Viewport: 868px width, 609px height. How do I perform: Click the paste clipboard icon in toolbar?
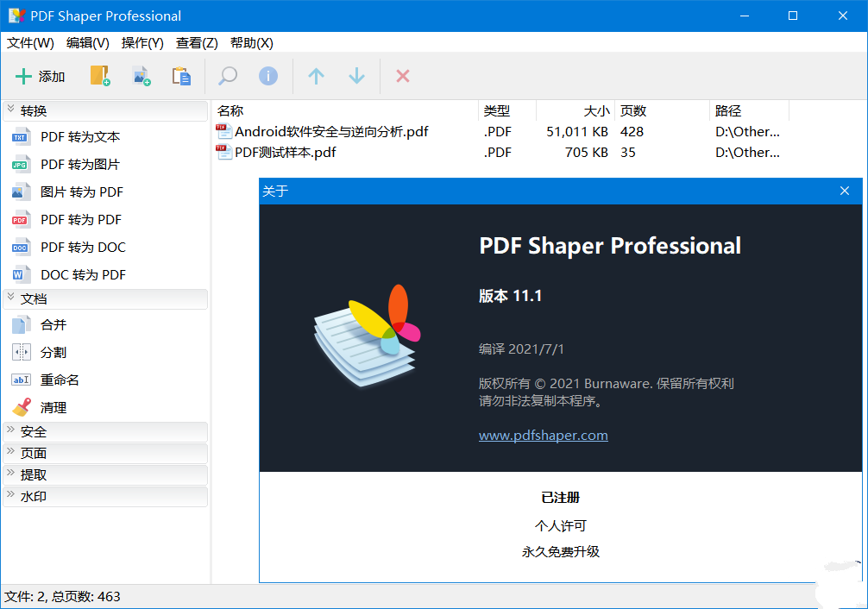tap(181, 76)
